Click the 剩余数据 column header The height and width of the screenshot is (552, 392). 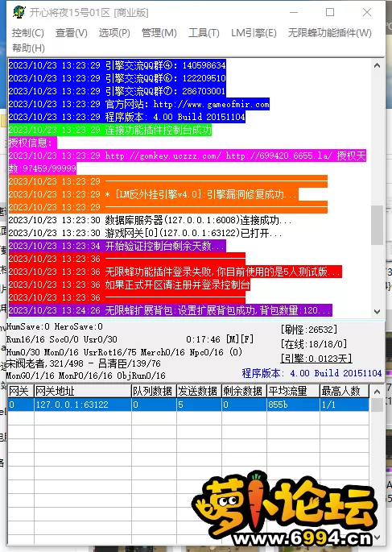pyautogui.click(x=244, y=391)
